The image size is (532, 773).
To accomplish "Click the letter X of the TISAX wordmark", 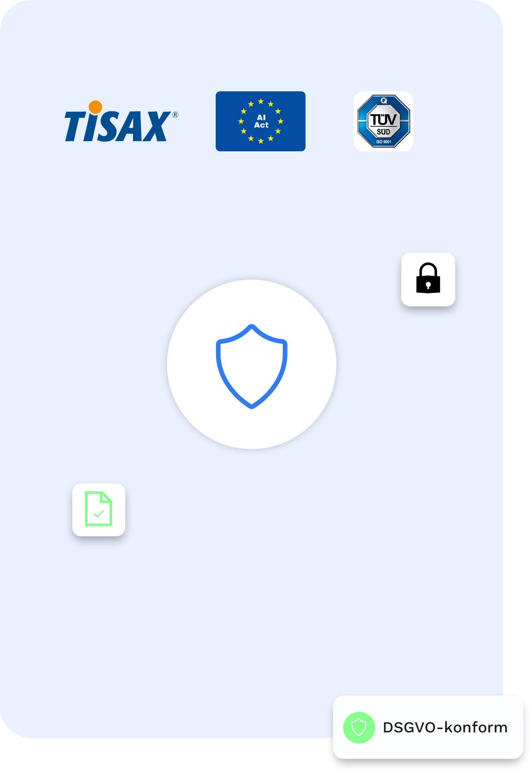I will pos(156,126).
